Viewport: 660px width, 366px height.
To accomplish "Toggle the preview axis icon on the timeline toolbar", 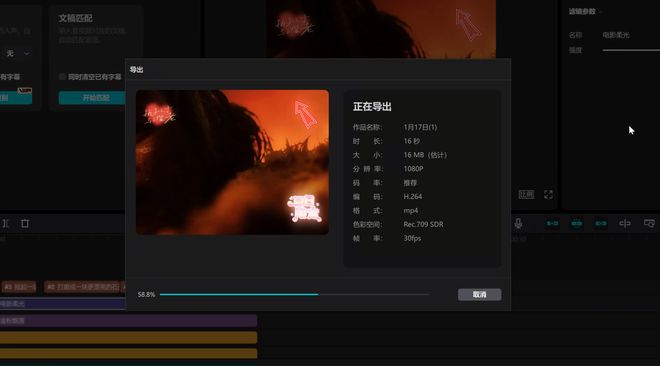I will click(x=625, y=223).
